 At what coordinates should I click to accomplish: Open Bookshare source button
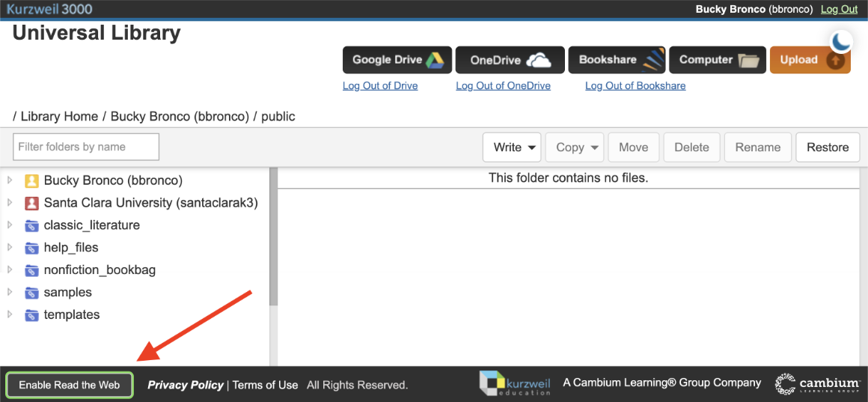[617, 60]
